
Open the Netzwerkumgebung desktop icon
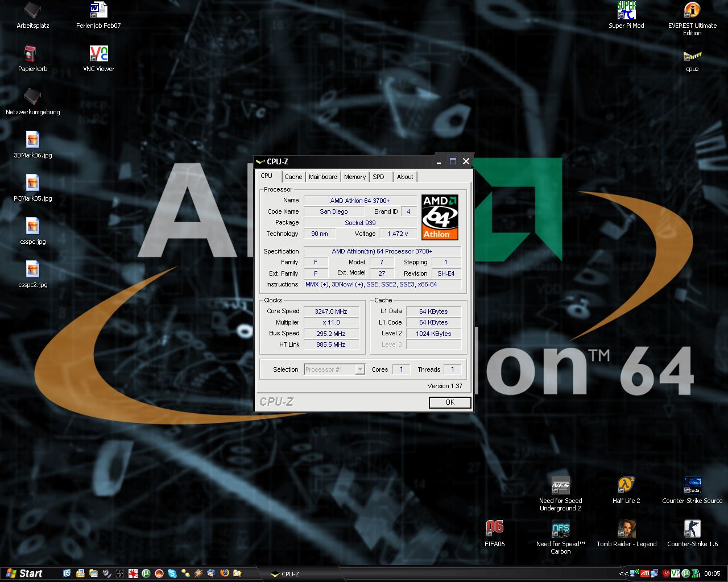pos(33,102)
